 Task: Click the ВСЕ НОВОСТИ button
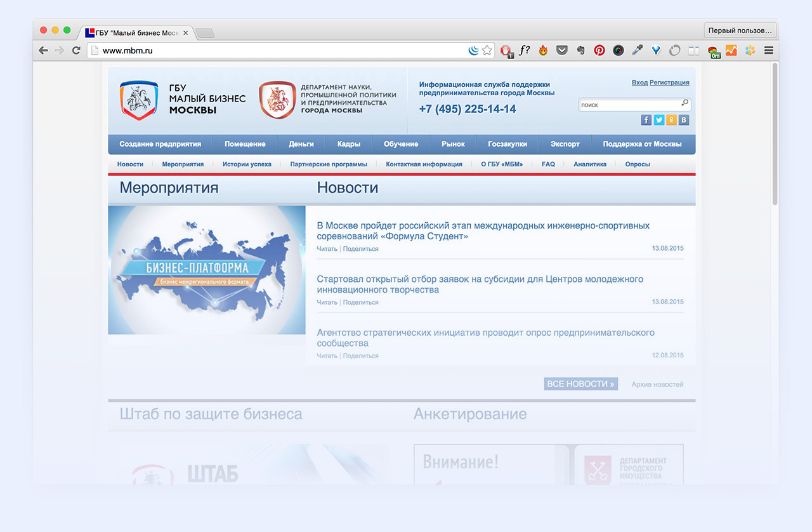click(580, 383)
